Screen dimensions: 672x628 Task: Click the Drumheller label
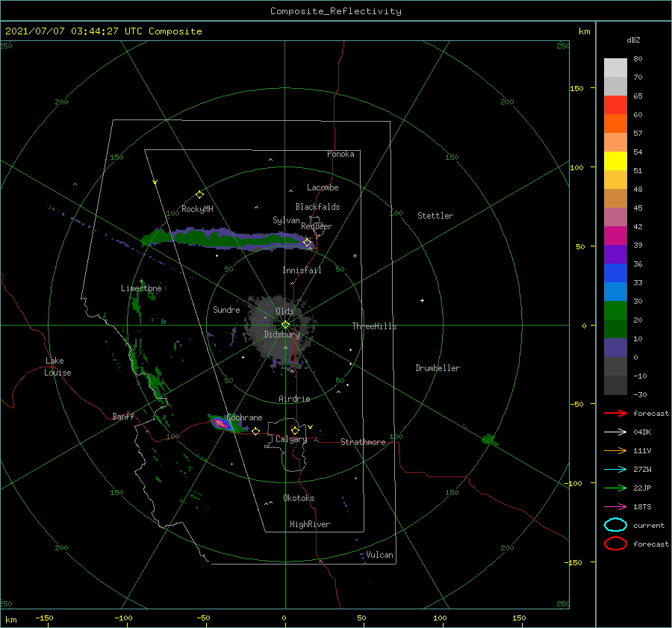point(438,368)
